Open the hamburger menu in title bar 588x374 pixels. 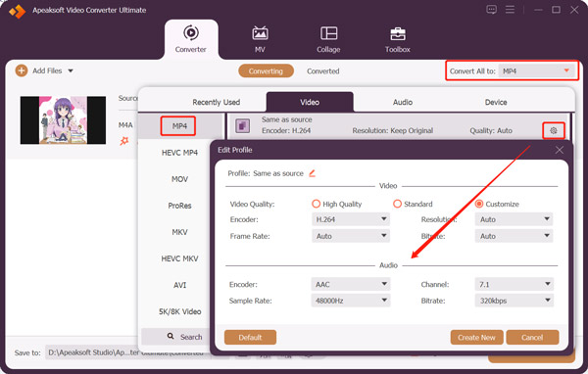[x=510, y=10]
